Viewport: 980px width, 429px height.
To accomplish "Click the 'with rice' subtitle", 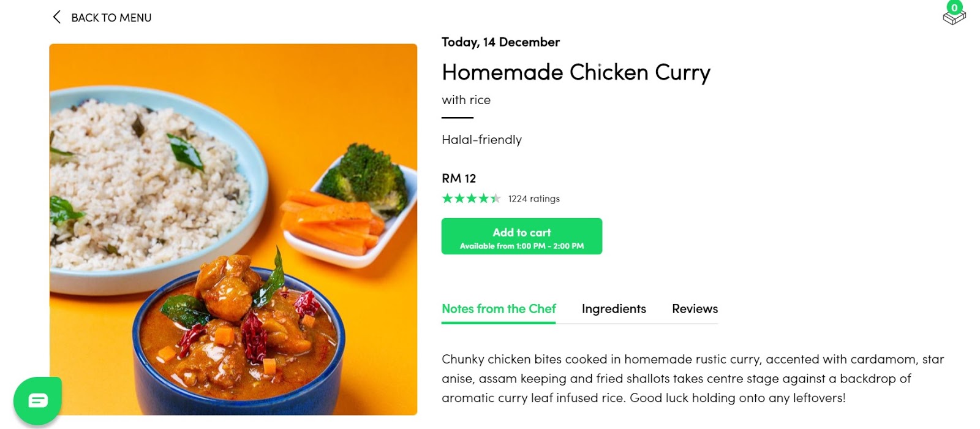I will pos(466,100).
